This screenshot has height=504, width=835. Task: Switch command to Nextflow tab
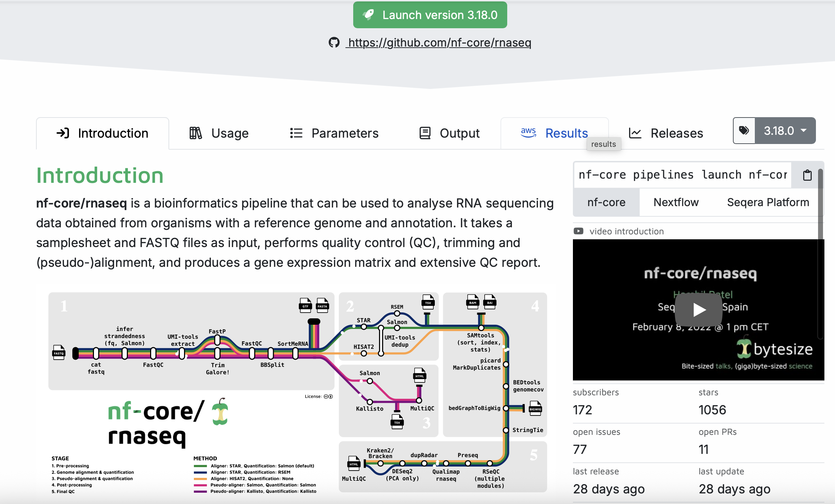(x=676, y=202)
